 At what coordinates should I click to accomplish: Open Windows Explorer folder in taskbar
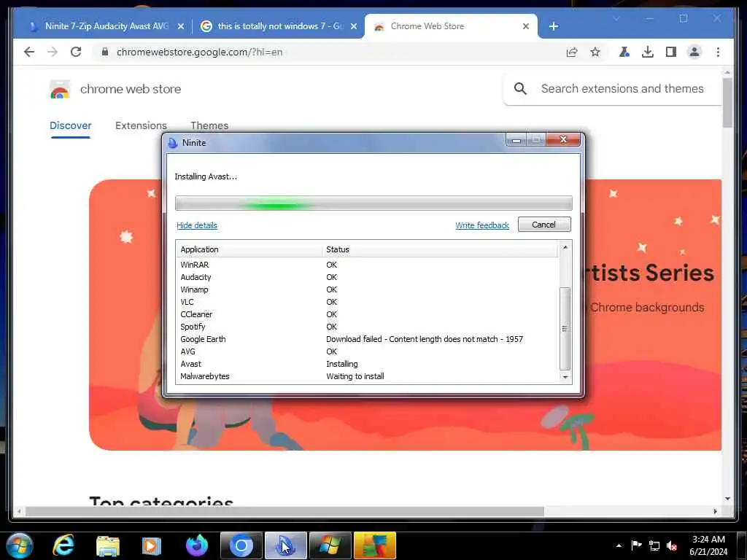tap(108, 545)
